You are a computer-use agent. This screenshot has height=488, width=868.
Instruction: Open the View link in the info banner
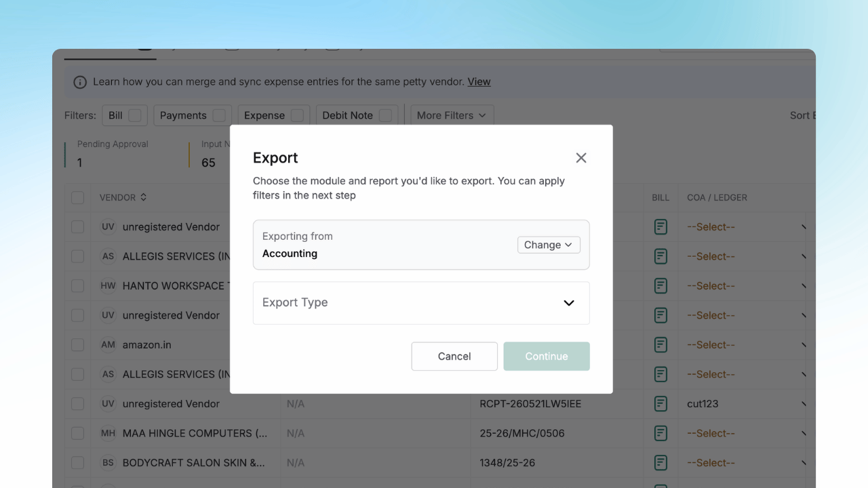click(479, 81)
